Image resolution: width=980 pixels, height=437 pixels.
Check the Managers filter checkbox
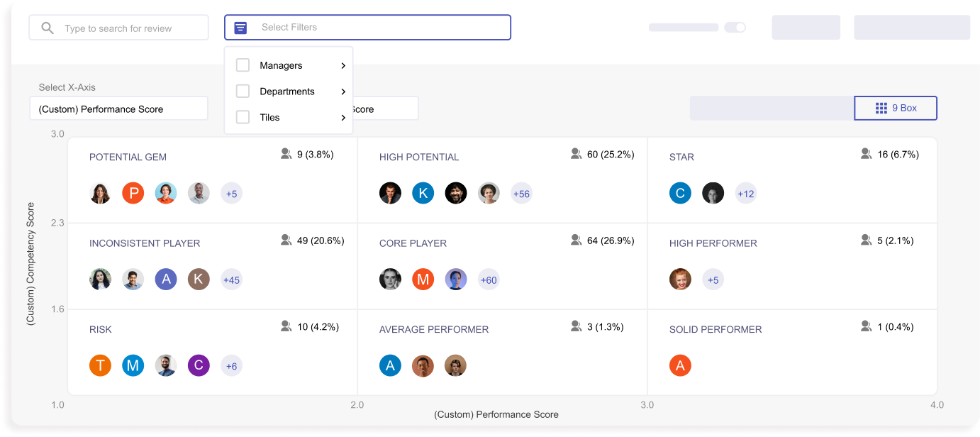pos(243,65)
